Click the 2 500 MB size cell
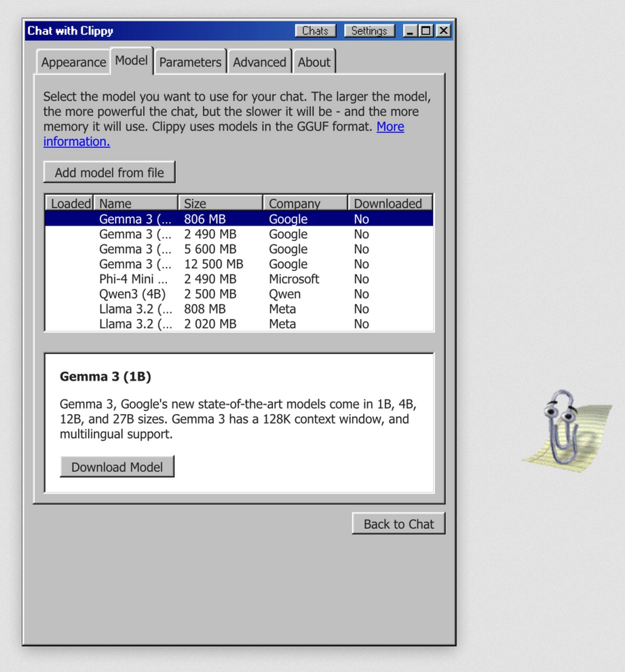 coord(210,294)
